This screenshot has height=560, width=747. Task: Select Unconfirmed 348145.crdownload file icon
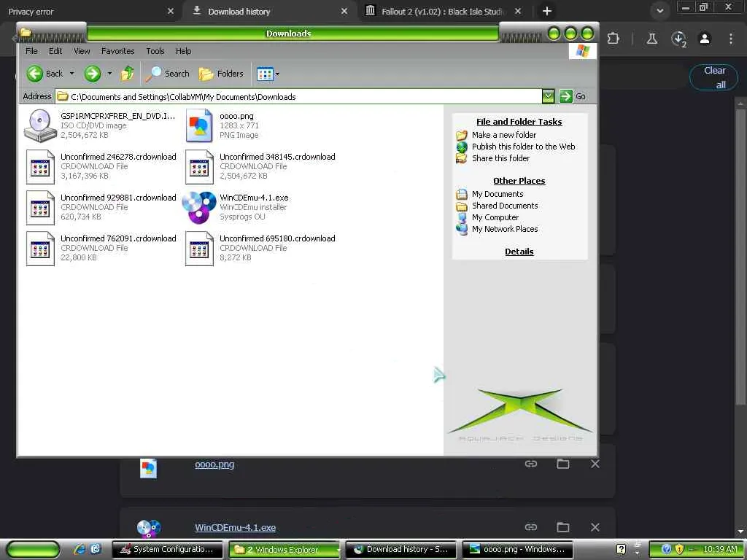199,167
